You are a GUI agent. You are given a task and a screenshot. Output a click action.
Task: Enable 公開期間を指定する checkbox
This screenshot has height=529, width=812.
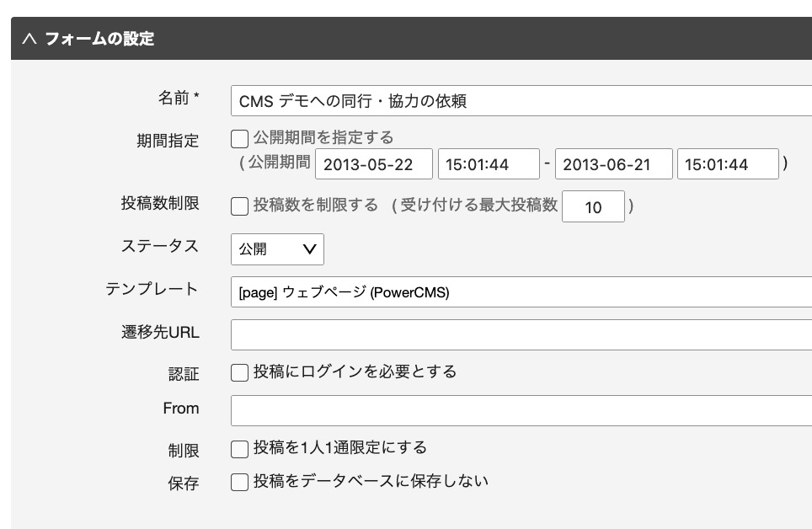(x=239, y=139)
